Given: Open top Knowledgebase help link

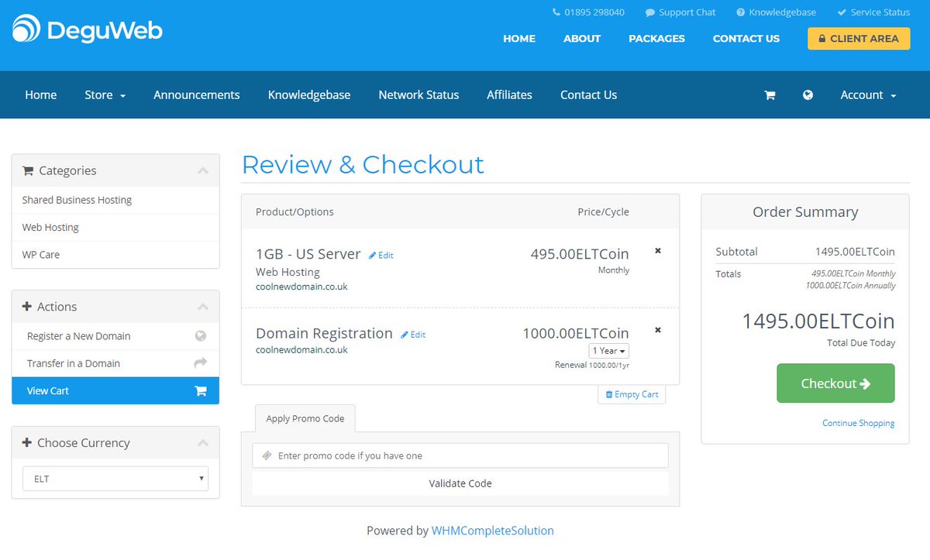Looking at the screenshot, I should [x=776, y=12].
